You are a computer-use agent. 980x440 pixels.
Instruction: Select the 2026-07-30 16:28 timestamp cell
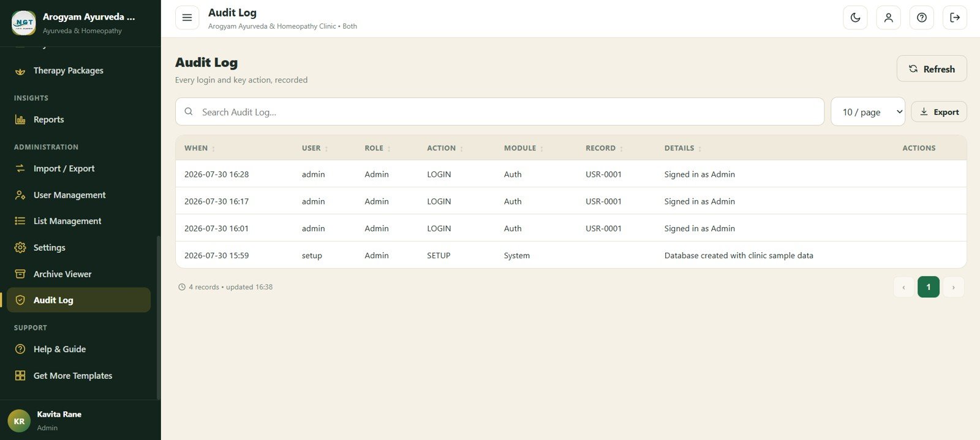(x=217, y=174)
